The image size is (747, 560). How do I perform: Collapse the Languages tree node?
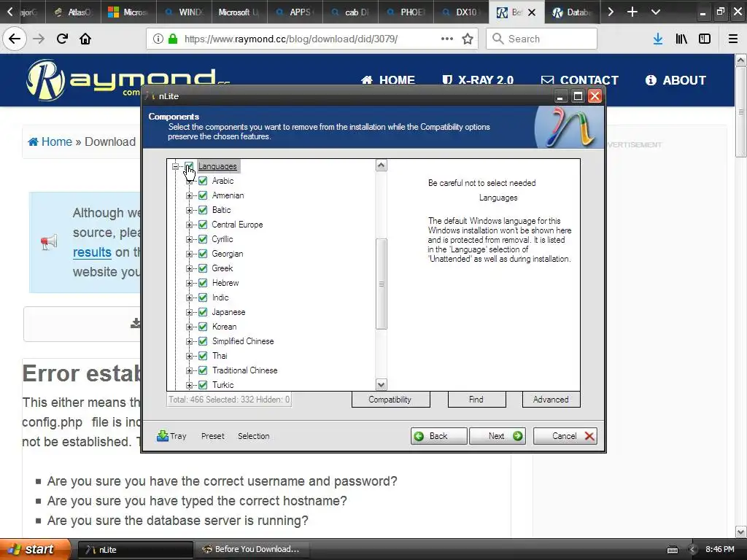point(175,166)
